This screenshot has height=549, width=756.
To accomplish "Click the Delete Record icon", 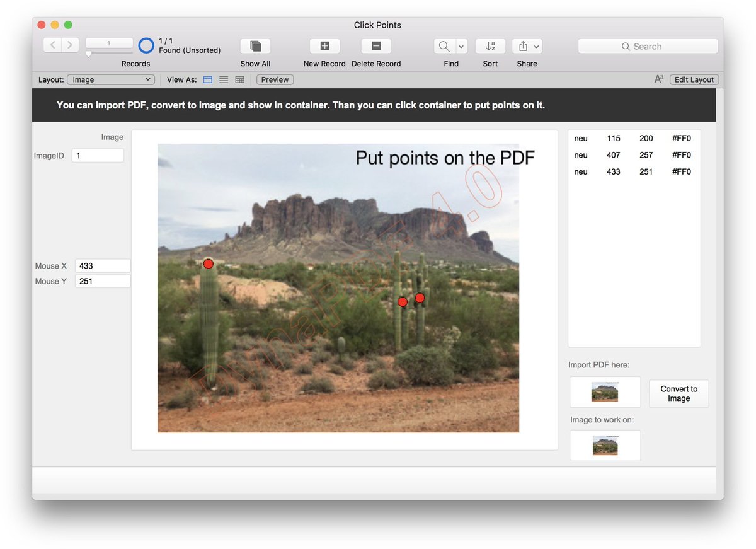I will pyautogui.click(x=376, y=46).
